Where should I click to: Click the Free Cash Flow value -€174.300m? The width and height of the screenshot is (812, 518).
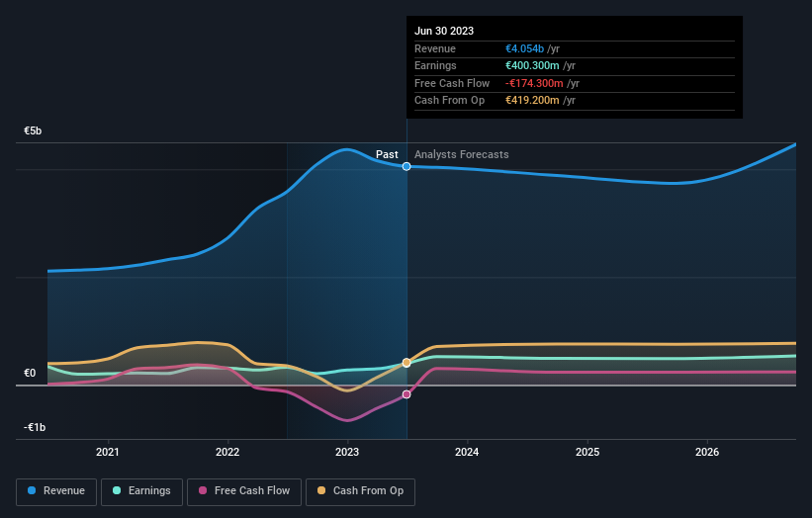pos(534,83)
